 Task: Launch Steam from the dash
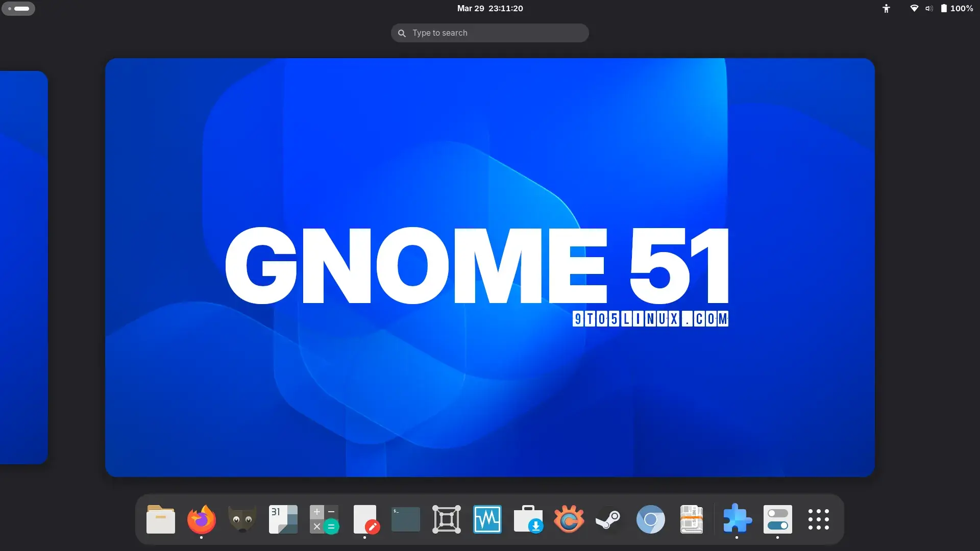[x=610, y=519]
